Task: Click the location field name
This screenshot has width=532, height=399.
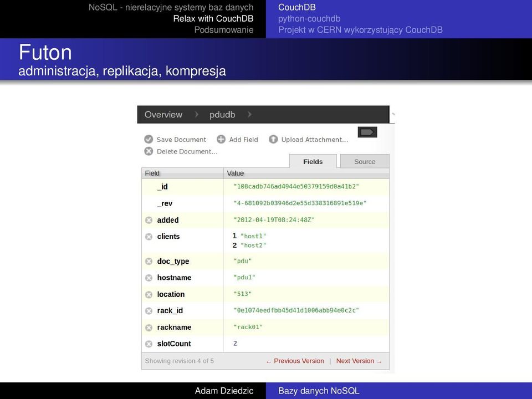Action: [171, 294]
